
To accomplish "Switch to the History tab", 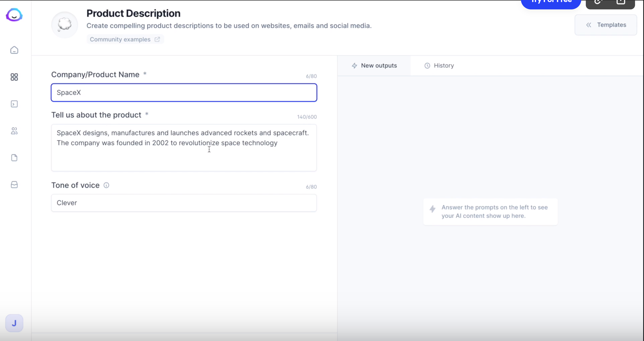I will [439, 66].
